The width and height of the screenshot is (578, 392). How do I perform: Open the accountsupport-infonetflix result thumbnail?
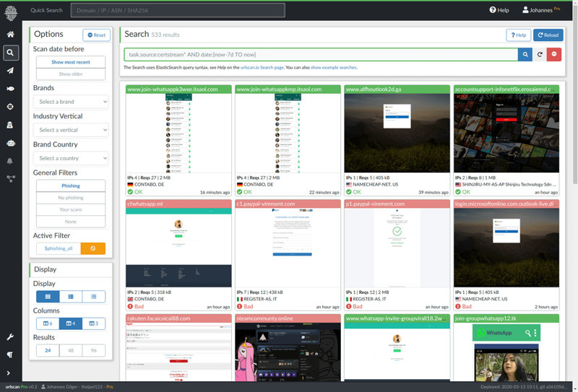click(x=506, y=133)
